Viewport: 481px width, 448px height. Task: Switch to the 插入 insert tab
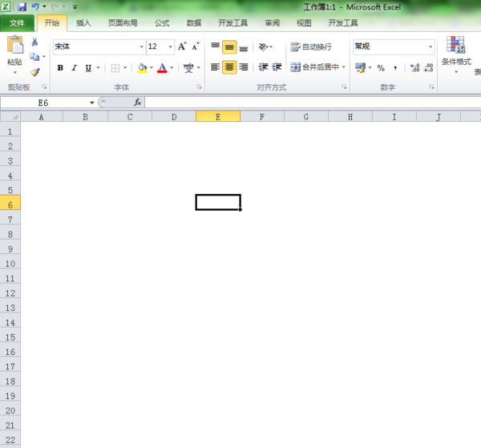point(83,23)
